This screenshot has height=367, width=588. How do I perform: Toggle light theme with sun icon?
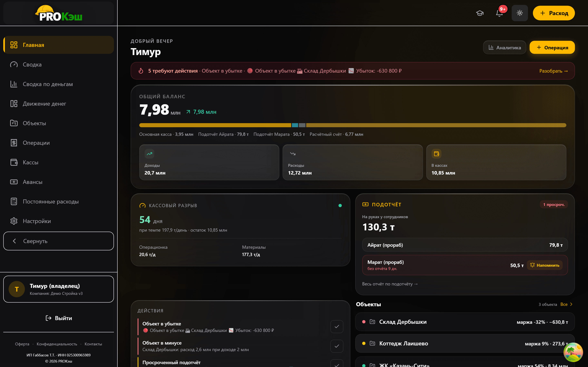point(519,13)
